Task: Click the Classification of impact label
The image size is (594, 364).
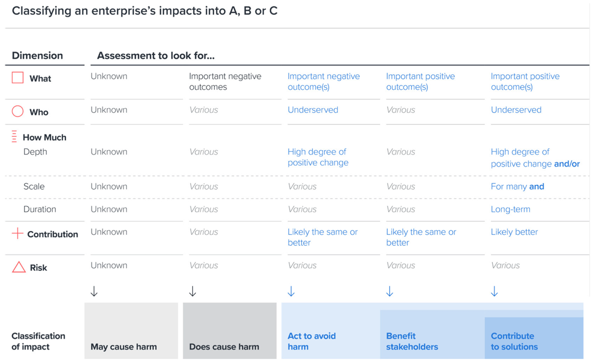Action: coord(38,341)
